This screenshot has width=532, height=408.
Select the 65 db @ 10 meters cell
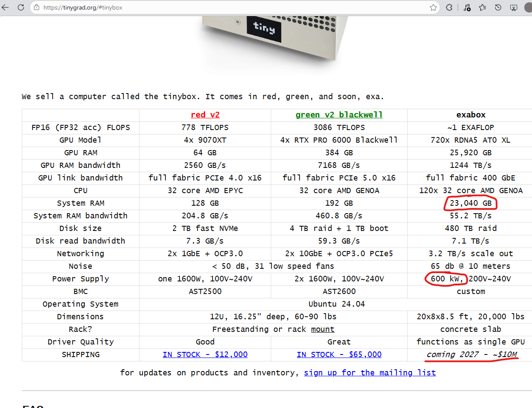(471, 266)
